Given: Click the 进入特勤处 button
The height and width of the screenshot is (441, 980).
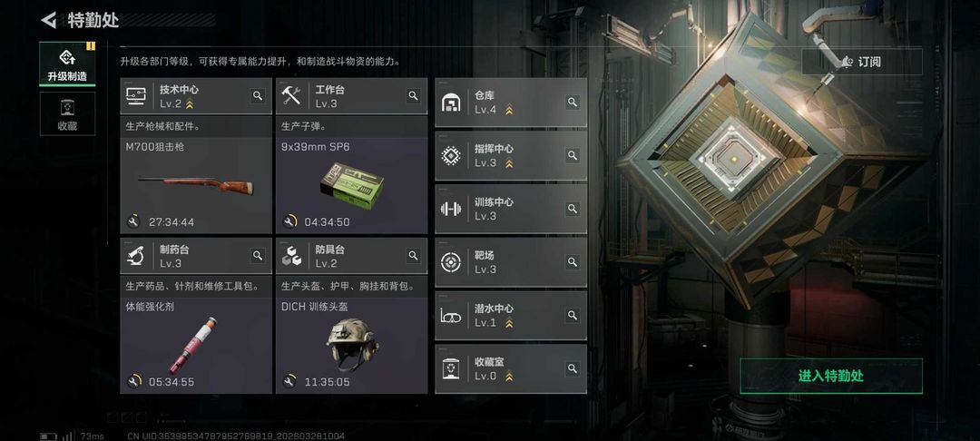Looking at the screenshot, I should click(830, 376).
